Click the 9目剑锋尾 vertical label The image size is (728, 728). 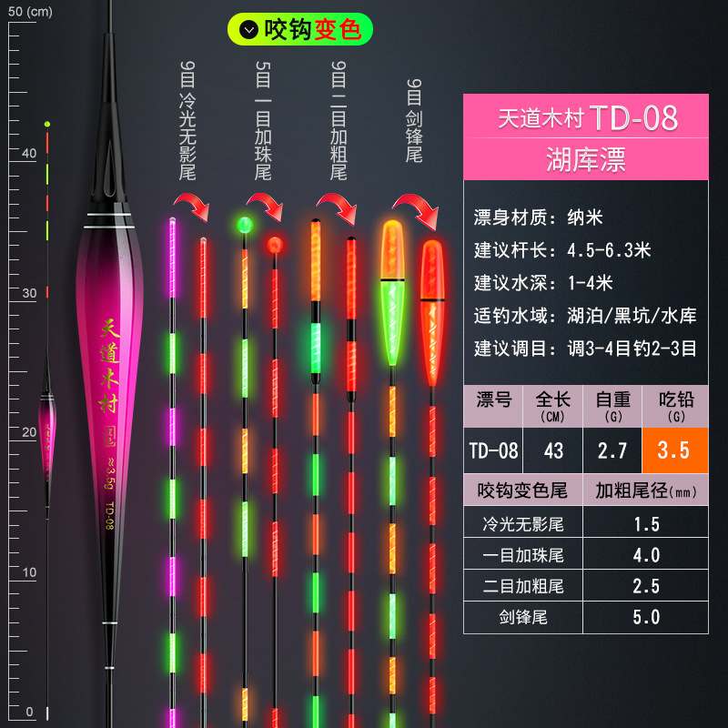click(x=414, y=121)
